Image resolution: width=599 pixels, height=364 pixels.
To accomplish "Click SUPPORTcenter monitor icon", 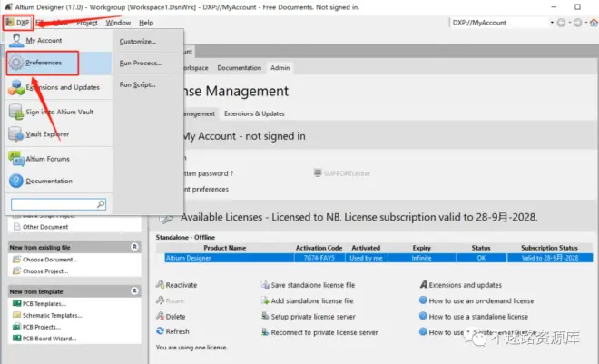I will tap(318, 172).
